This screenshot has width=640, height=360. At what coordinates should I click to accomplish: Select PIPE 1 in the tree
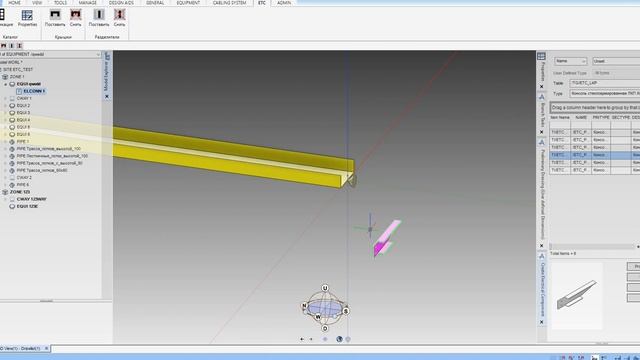pos(22,142)
